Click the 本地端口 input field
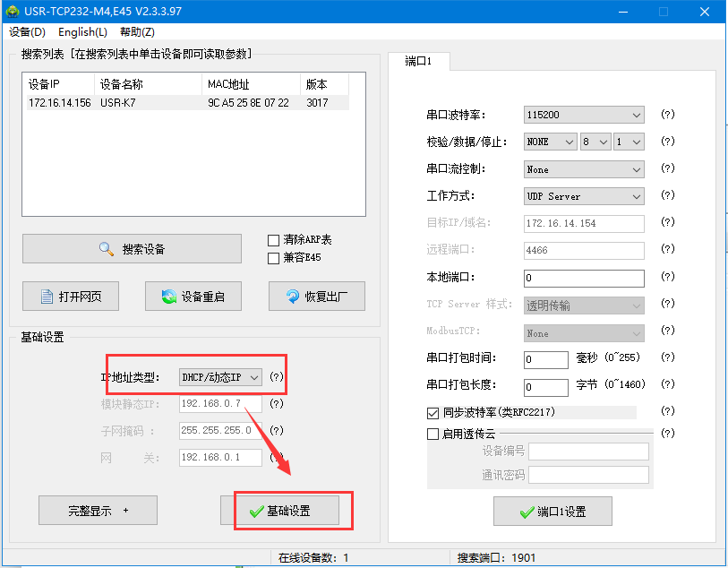The height and width of the screenshot is (568, 728). coord(583,278)
